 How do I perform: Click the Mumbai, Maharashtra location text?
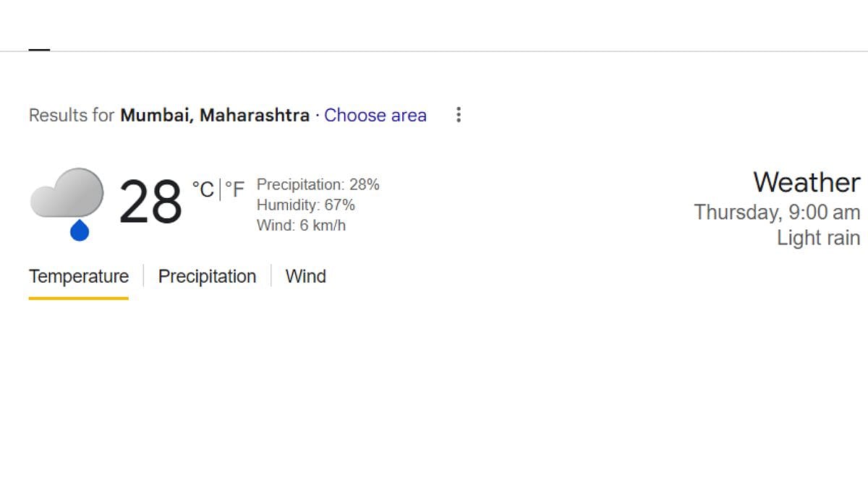pos(215,115)
